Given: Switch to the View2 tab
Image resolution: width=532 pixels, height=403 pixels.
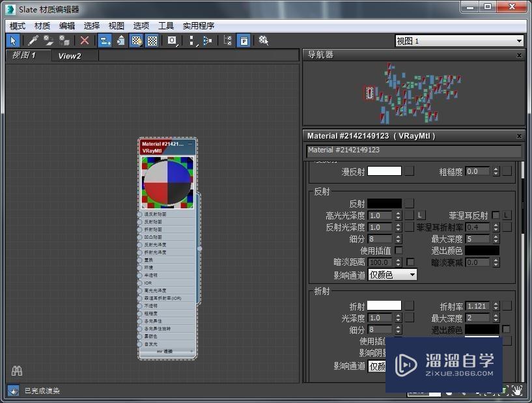Looking at the screenshot, I should (70, 56).
